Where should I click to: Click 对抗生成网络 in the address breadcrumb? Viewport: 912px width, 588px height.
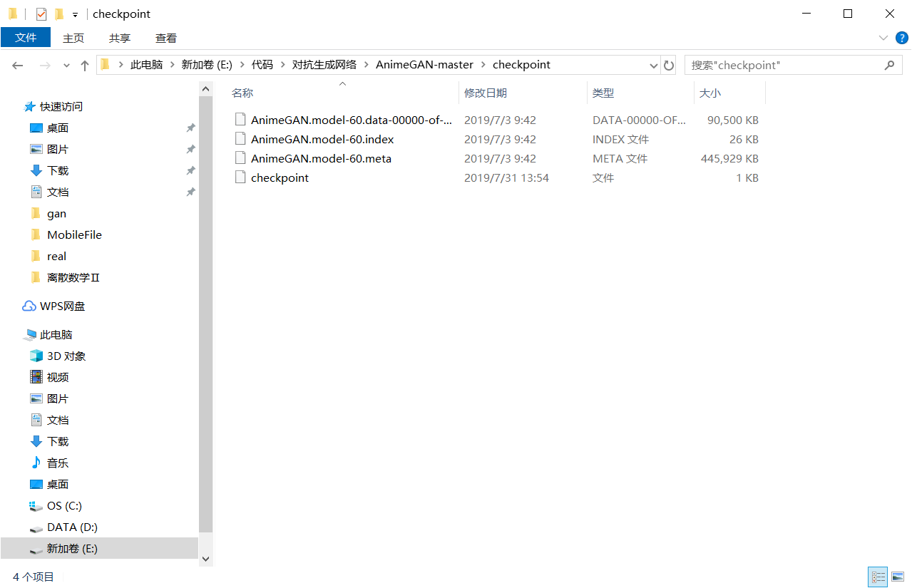click(x=324, y=65)
